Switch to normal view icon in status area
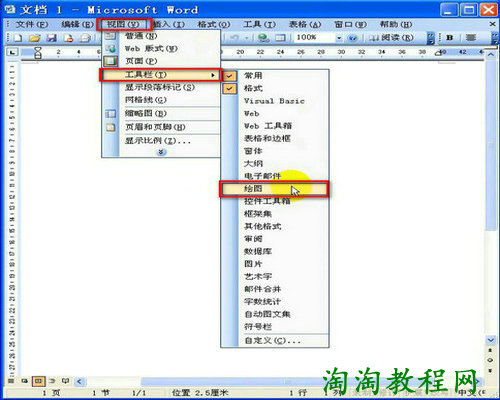Image resolution: width=500 pixels, height=400 pixels. pos(11,380)
